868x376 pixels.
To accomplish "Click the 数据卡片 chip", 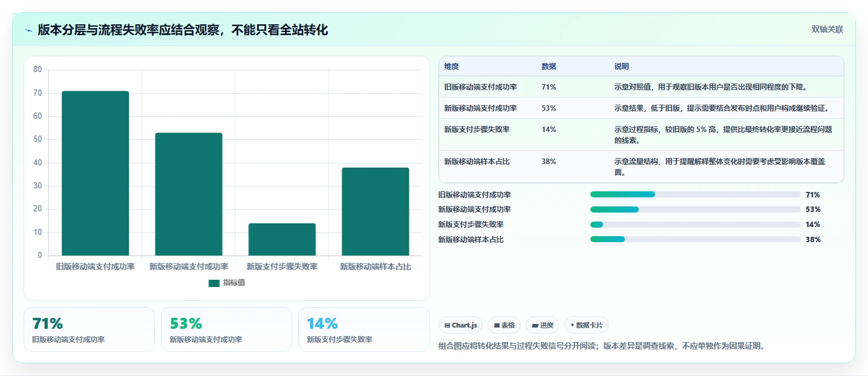I will 587,325.
